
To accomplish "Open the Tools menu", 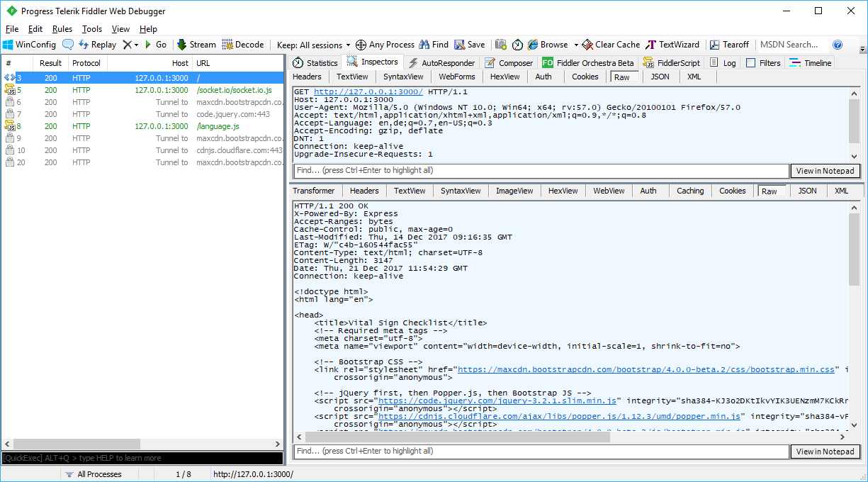I will pos(92,29).
